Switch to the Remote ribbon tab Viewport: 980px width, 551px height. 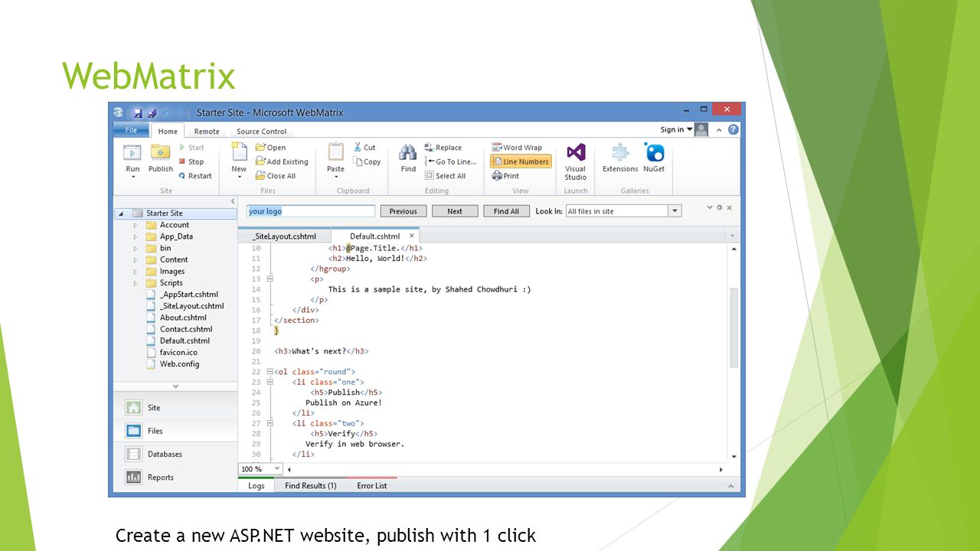(207, 132)
